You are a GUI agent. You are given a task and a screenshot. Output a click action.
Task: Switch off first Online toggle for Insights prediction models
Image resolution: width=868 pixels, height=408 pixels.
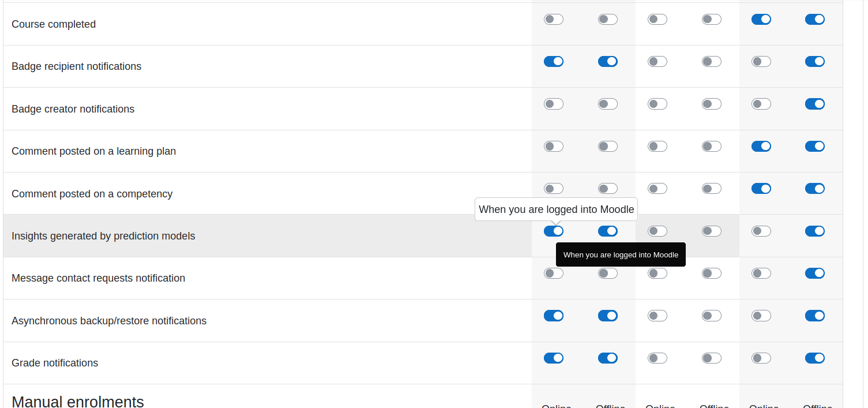tap(554, 231)
